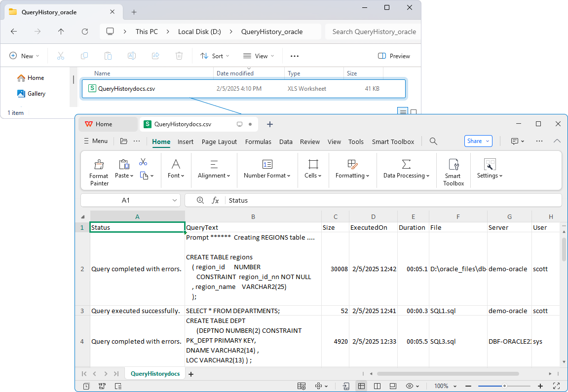Open the View button in File Explorer
Viewport: 568px width, 392px height.
coord(259,56)
